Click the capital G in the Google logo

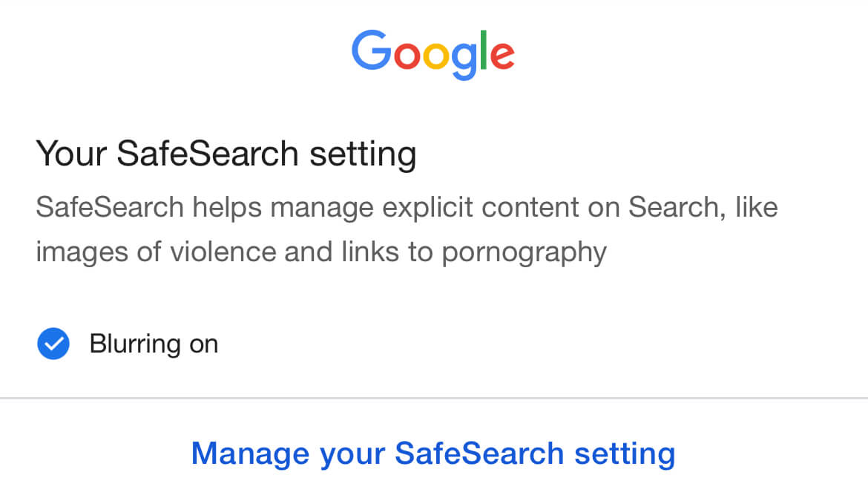coord(374,51)
